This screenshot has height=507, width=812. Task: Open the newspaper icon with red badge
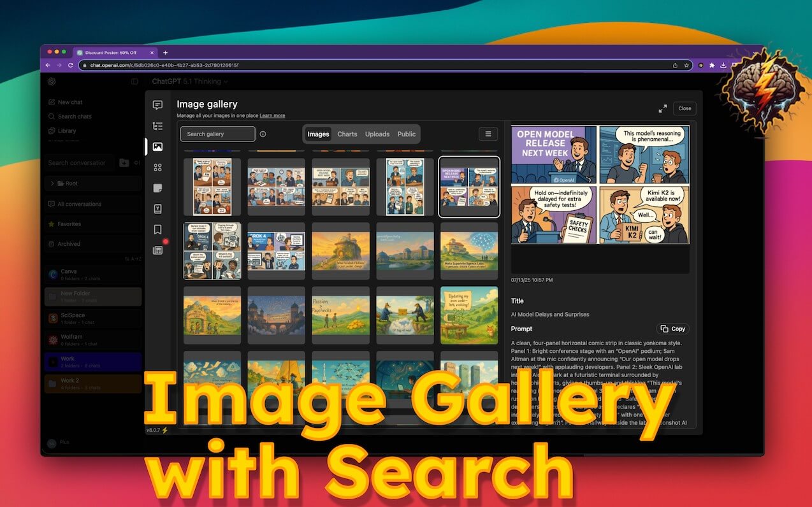157,250
